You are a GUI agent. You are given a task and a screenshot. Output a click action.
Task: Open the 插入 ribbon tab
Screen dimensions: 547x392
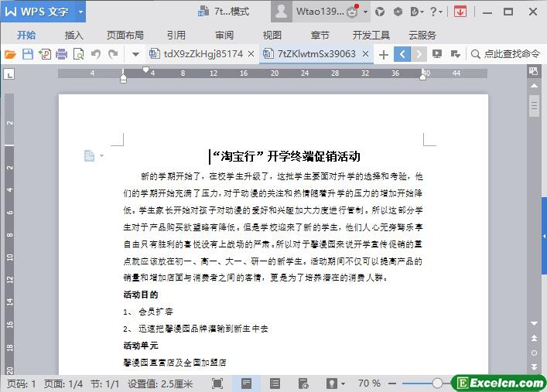click(x=74, y=36)
